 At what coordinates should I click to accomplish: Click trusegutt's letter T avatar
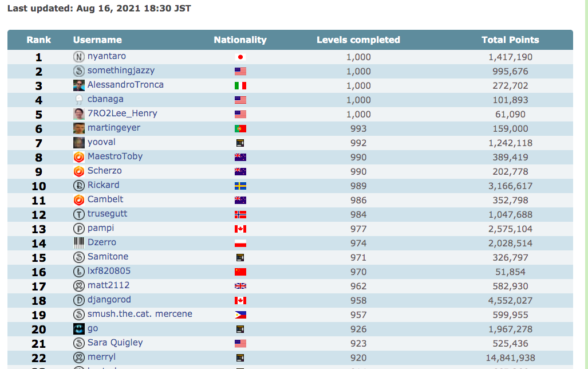click(x=79, y=214)
